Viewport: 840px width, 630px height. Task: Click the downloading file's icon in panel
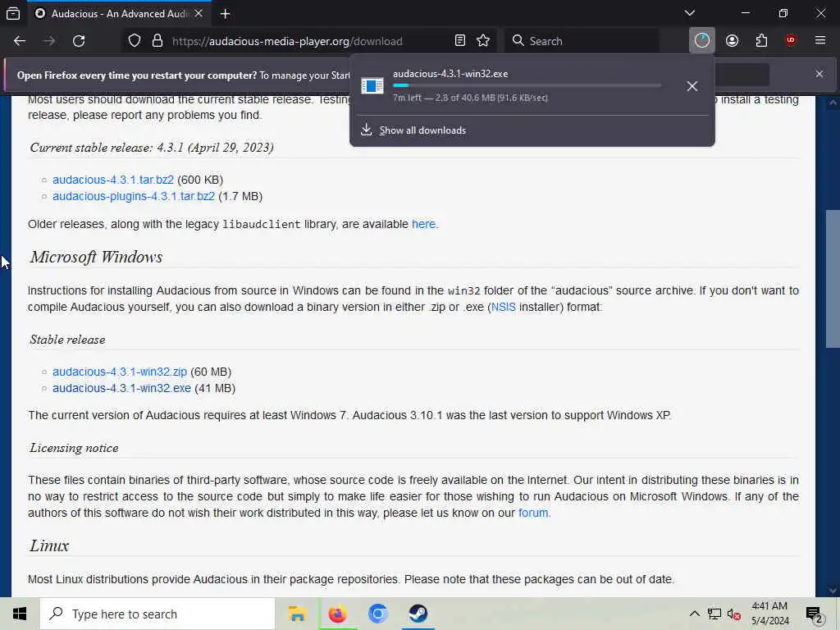coord(372,85)
